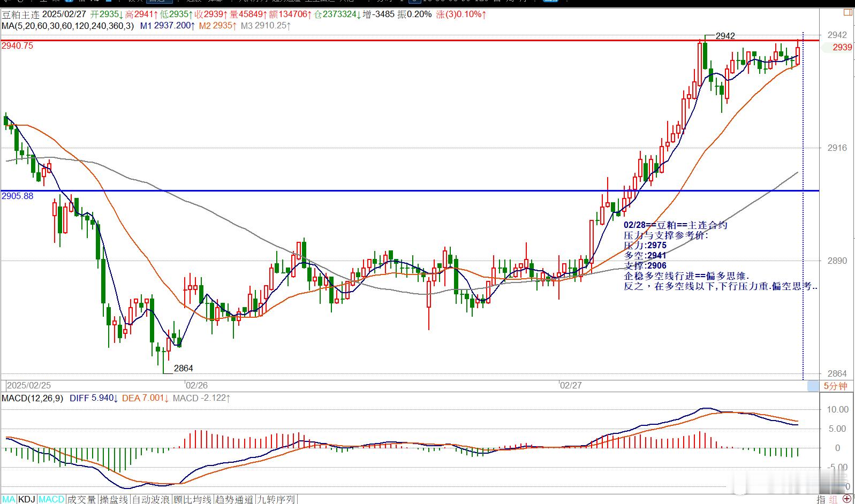Click the 多空:2941 annotation
Screen dimensions: 855x504
tap(645, 256)
